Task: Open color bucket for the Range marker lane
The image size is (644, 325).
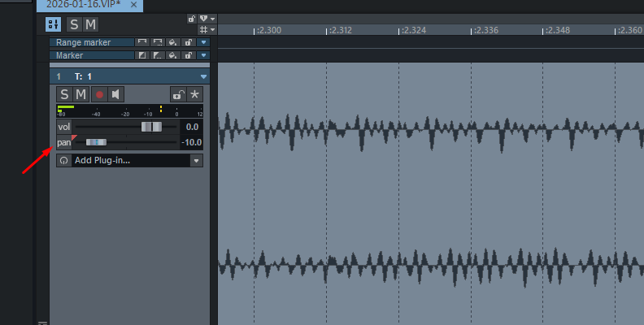Action: click(x=173, y=42)
